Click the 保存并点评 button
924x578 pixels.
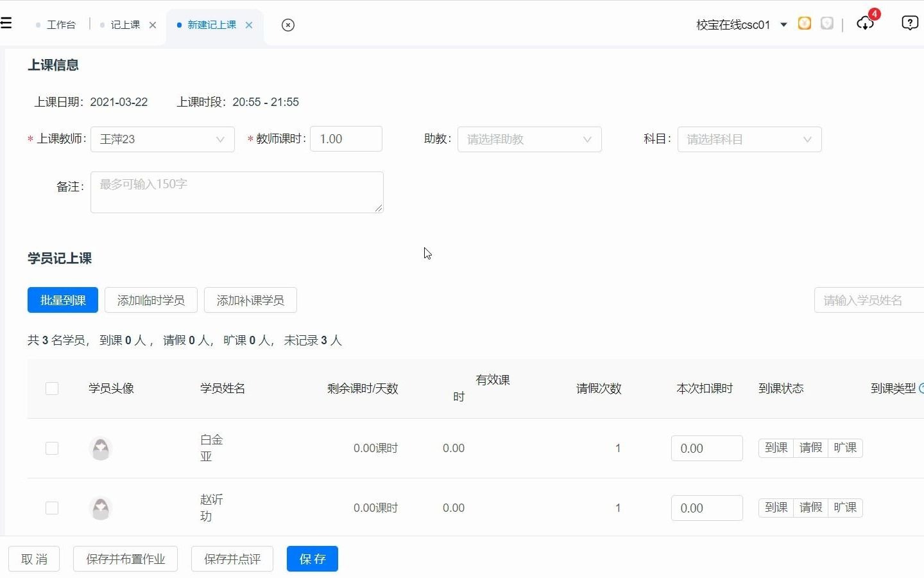coord(232,559)
